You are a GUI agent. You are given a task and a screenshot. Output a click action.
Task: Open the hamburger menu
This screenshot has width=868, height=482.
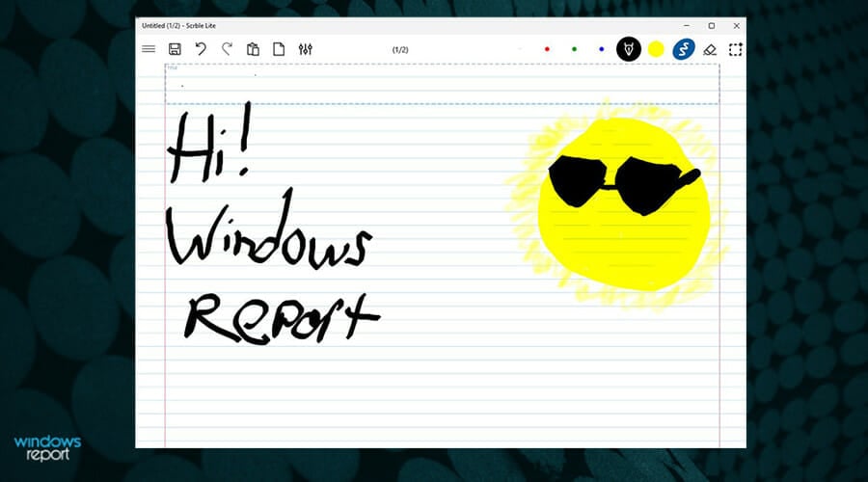pyautogui.click(x=149, y=49)
